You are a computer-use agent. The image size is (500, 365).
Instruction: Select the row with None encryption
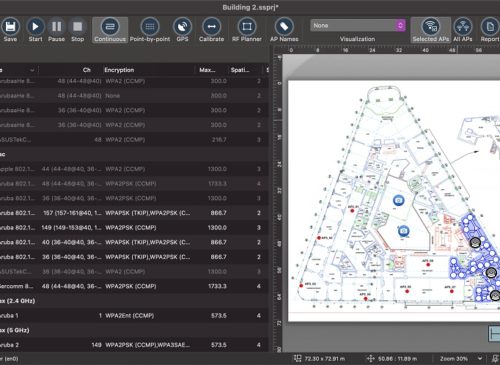pos(133,96)
